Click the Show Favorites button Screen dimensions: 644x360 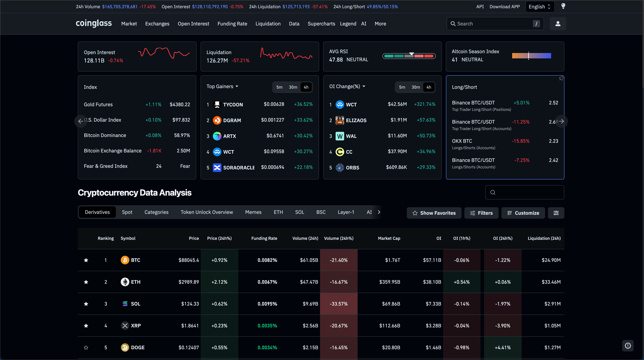[x=434, y=213]
